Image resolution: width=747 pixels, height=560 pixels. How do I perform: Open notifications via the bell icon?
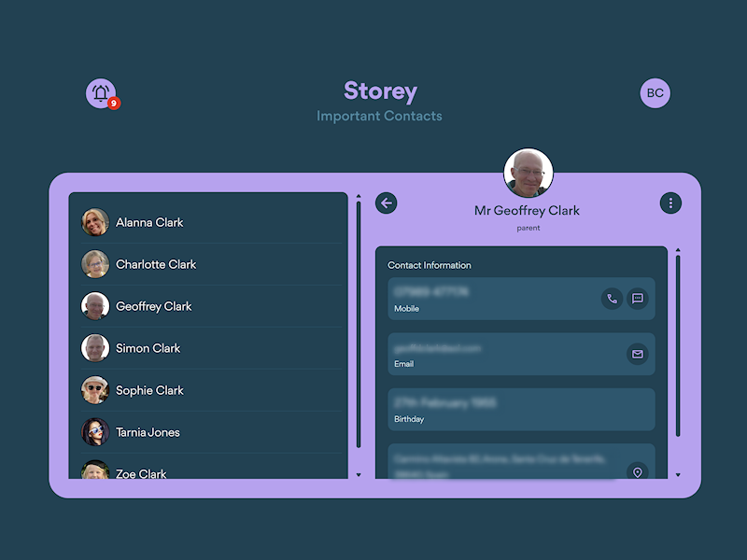tap(102, 92)
